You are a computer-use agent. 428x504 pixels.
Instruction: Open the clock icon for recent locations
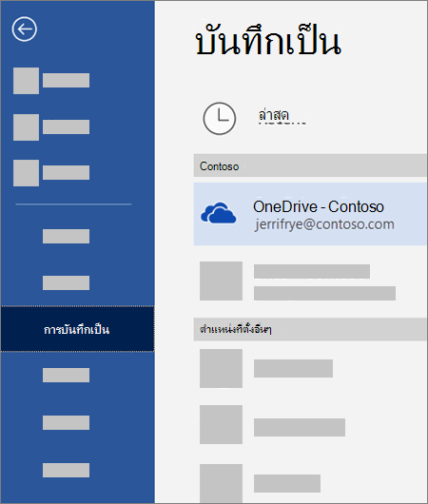pyautogui.click(x=220, y=118)
